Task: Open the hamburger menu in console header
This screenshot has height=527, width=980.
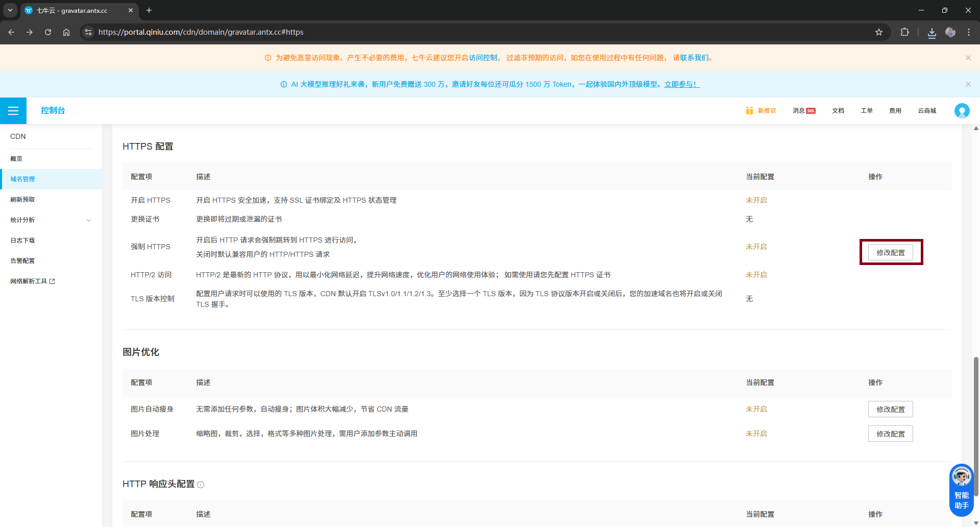Action: 13,111
